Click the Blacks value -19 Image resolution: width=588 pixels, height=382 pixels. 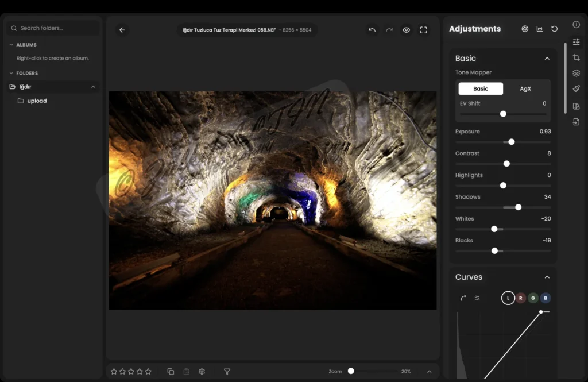(x=547, y=240)
